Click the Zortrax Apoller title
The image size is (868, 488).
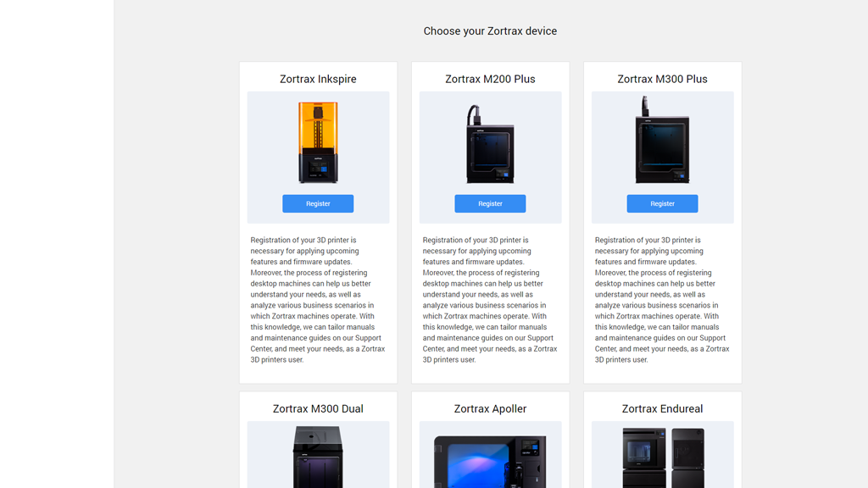490,409
